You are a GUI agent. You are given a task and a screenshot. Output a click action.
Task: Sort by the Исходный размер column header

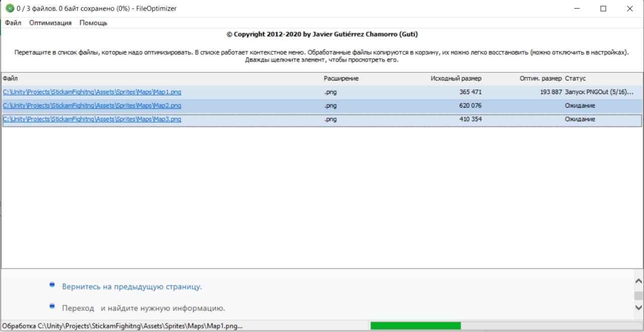coord(456,78)
